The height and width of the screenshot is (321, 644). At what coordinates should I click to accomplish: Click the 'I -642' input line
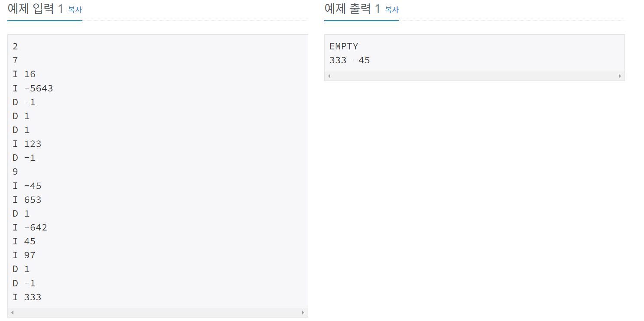click(x=30, y=227)
